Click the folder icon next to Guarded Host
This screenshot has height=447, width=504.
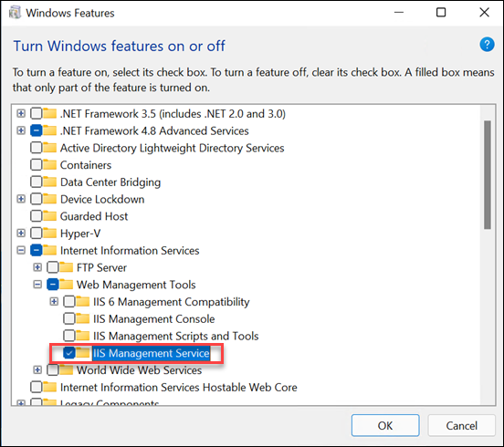click(50, 216)
